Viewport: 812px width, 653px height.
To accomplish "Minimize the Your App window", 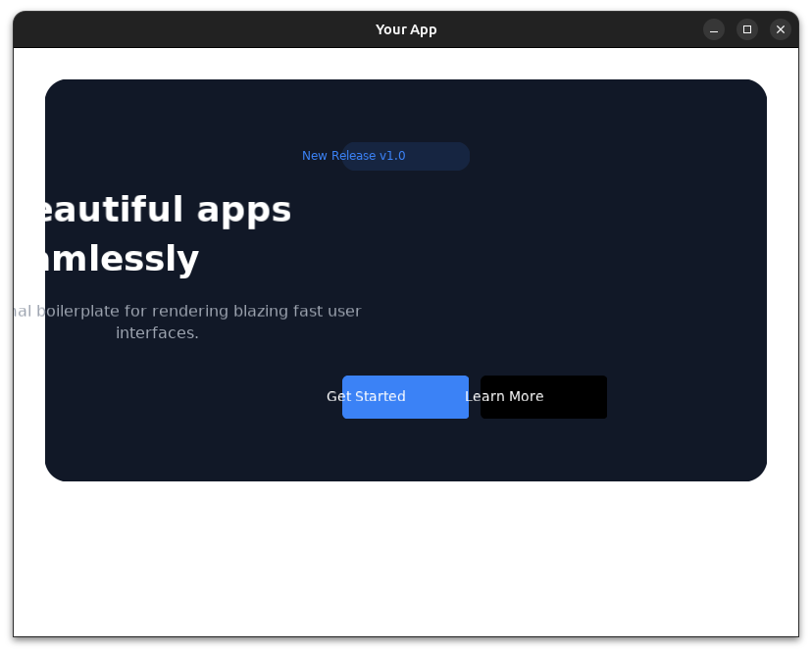I will pos(714,29).
